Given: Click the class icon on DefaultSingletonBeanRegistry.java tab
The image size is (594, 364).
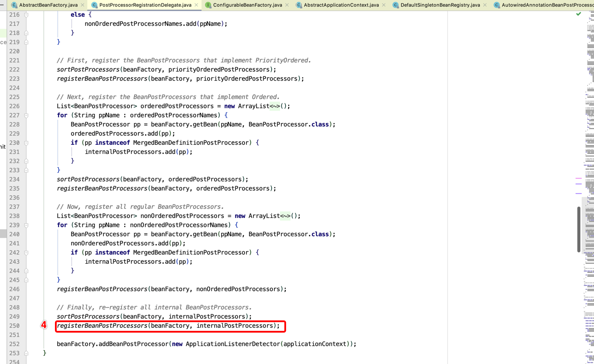Looking at the screenshot, I should coord(396,5).
